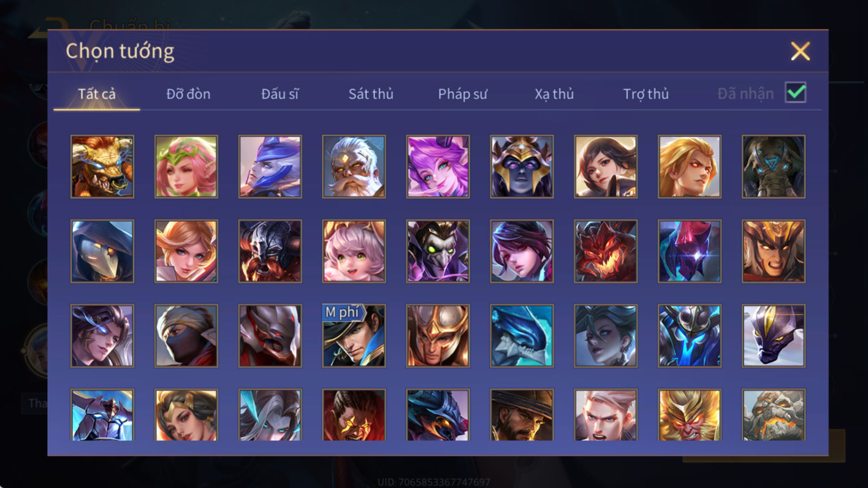868x488 pixels.
Task: Filter by the 'Đấu sĩ' tab
Action: [279, 94]
